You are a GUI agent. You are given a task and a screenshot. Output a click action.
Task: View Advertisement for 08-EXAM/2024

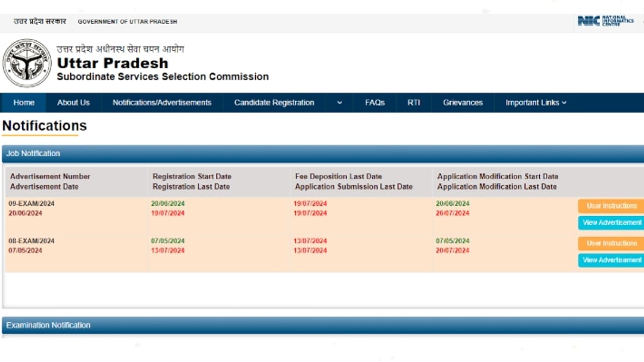(611, 260)
